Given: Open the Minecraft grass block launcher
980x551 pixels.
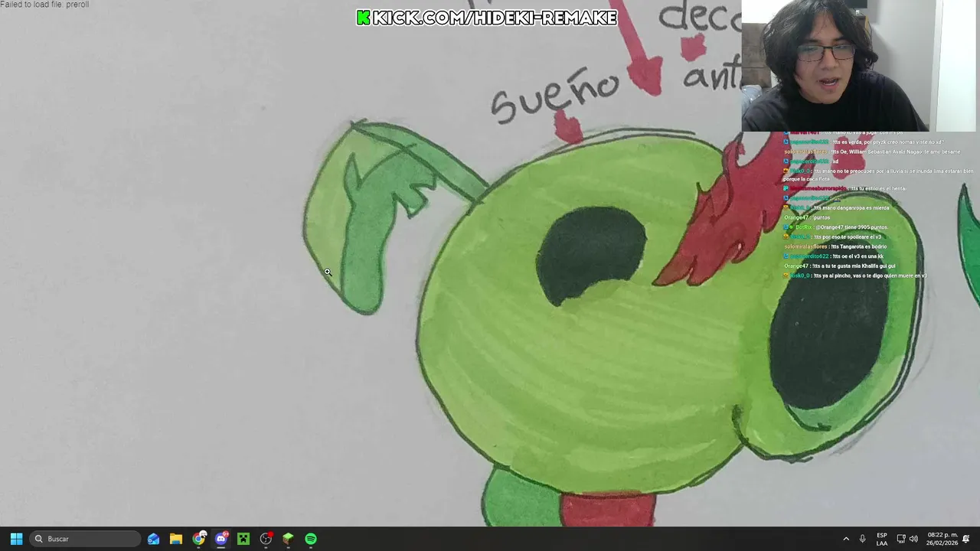Looking at the screenshot, I should click(x=288, y=539).
